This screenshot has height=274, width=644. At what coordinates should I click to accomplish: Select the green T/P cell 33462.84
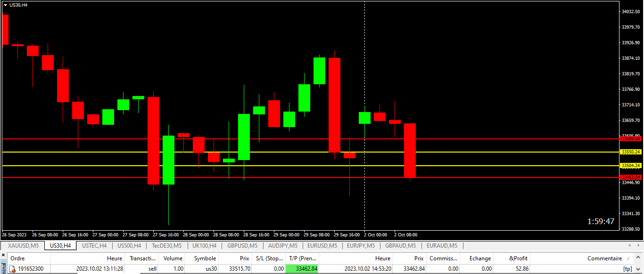tap(302, 269)
